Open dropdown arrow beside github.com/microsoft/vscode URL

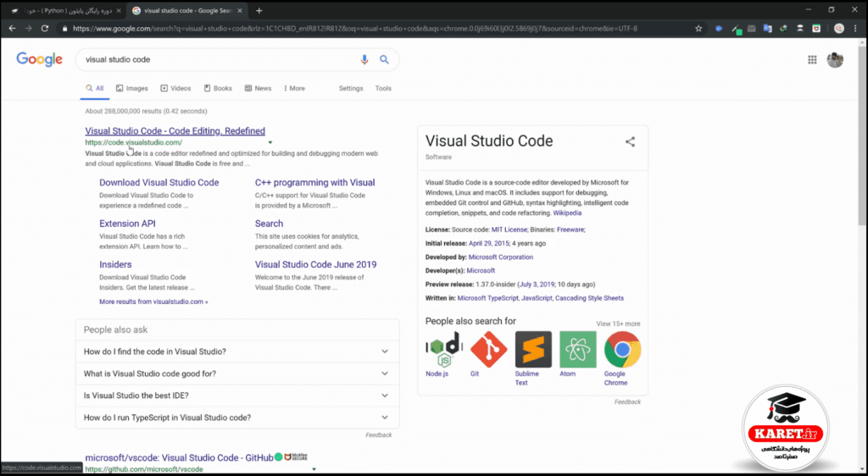(x=314, y=469)
